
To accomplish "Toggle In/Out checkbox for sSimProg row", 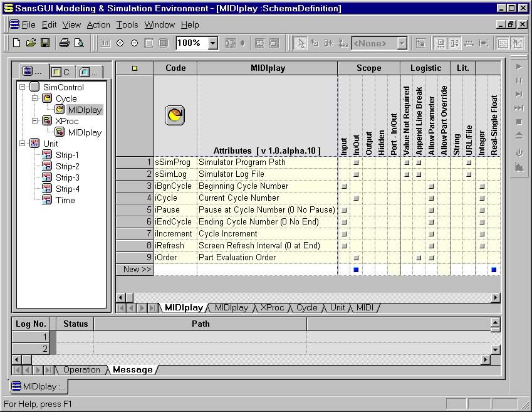I will click(x=356, y=162).
